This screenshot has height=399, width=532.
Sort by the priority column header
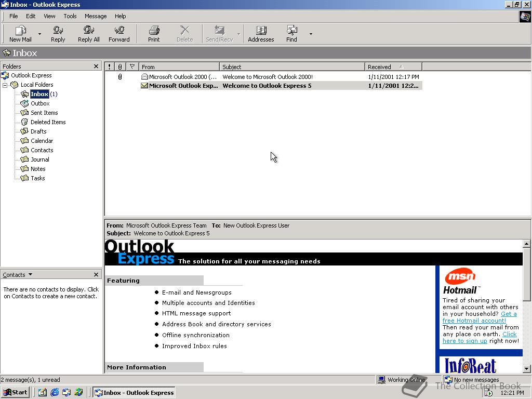coord(110,67)
